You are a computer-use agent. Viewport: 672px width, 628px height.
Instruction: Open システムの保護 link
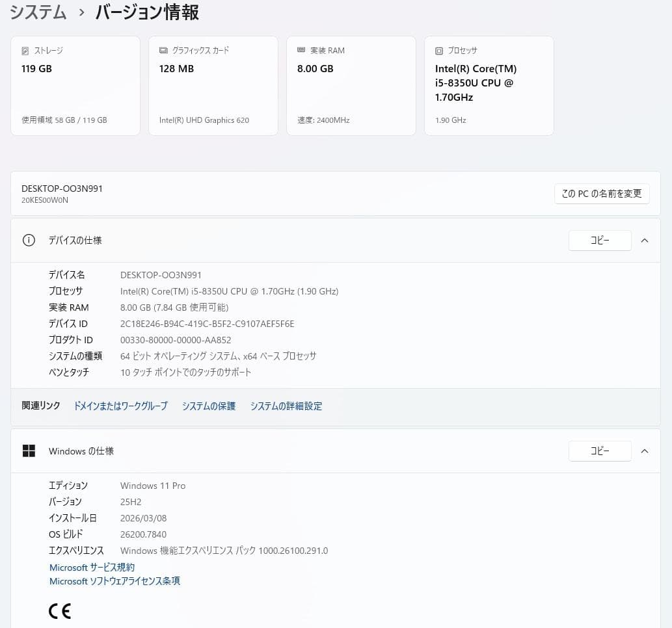click(209, 406)
